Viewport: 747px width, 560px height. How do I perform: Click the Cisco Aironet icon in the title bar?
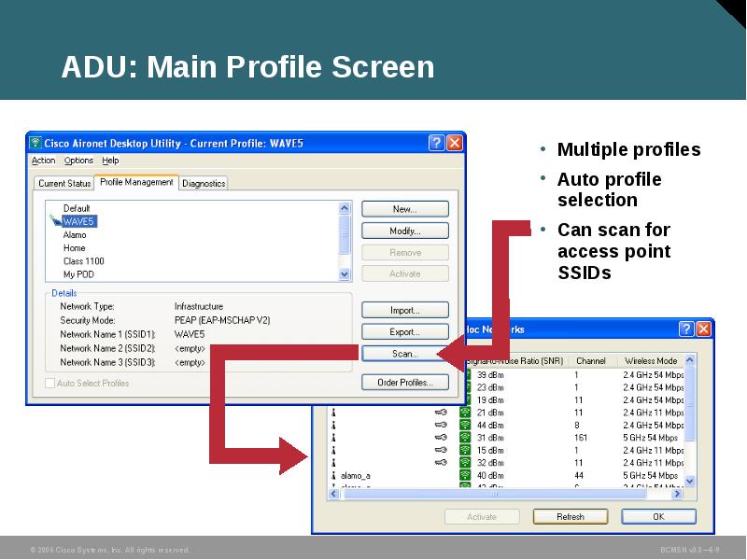point(36,141)
